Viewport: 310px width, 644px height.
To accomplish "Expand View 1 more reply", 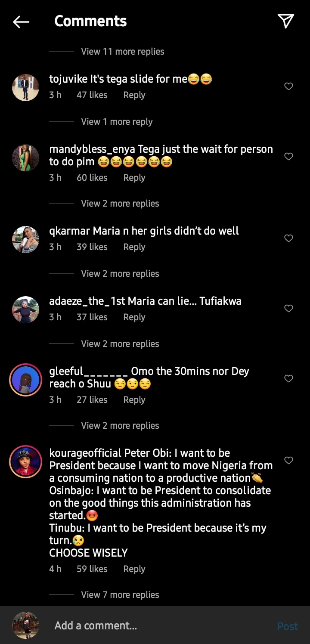I will 117,122.
